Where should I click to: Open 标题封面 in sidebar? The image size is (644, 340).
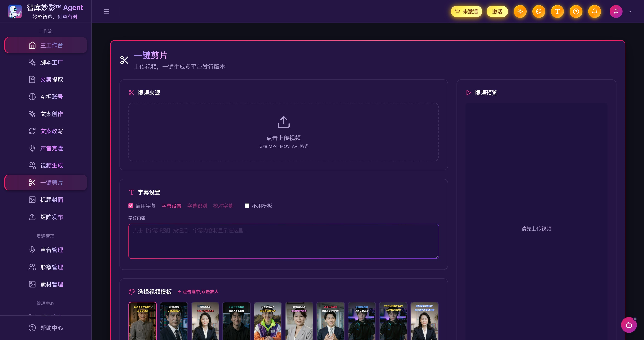coord(46,200)
